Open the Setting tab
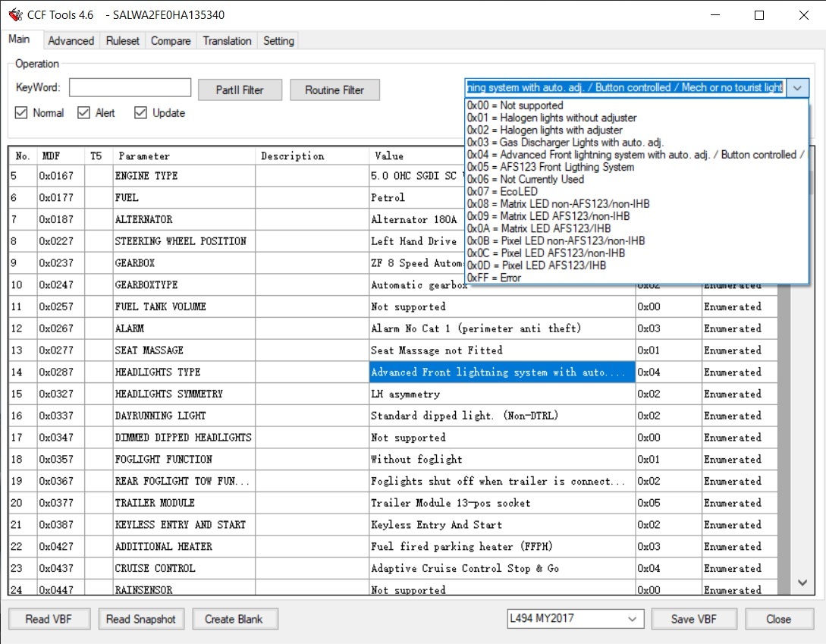Viewport: 826px width, 644px height. coord(278,40)
